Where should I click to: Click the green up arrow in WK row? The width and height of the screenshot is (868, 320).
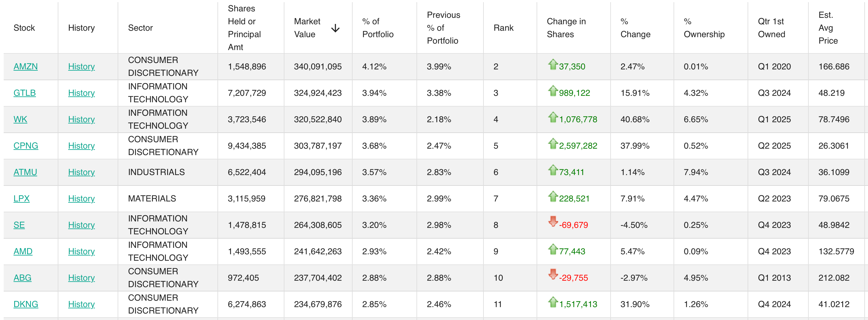click(553, 117)
